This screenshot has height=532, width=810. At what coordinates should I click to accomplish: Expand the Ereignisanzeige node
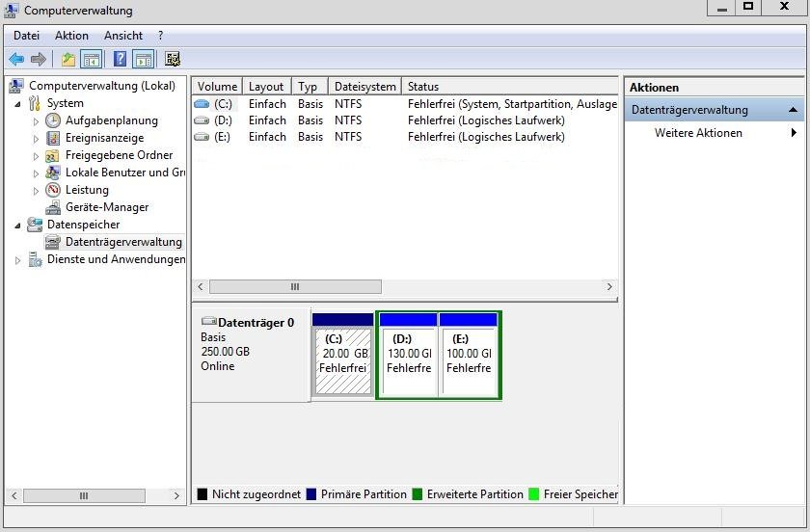point(36,139)
